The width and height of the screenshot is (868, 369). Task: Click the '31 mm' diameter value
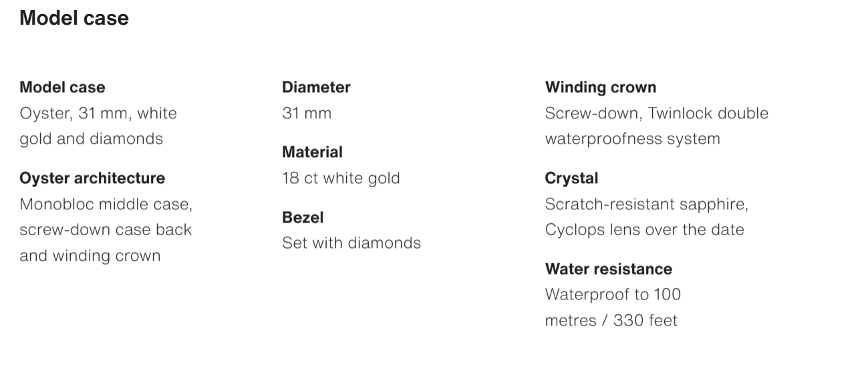pos(307,113)
